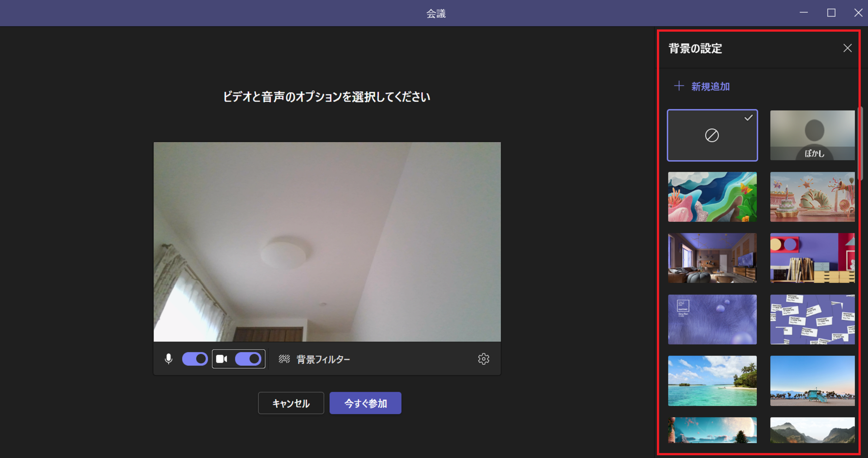Select the no-background option tile
The width and height of the screenshot is (868, 458).
pos(712,135)
